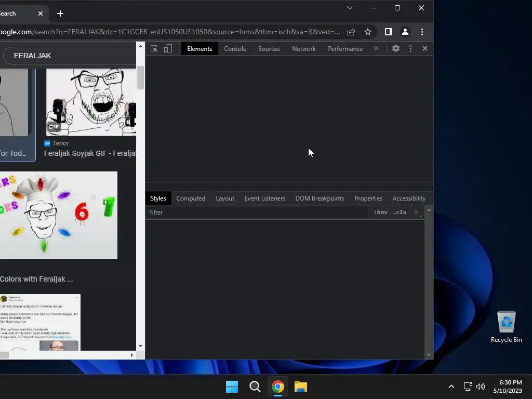
Task: Close the current Search tab
Action: pyautogui.click(x=41, y=14)
